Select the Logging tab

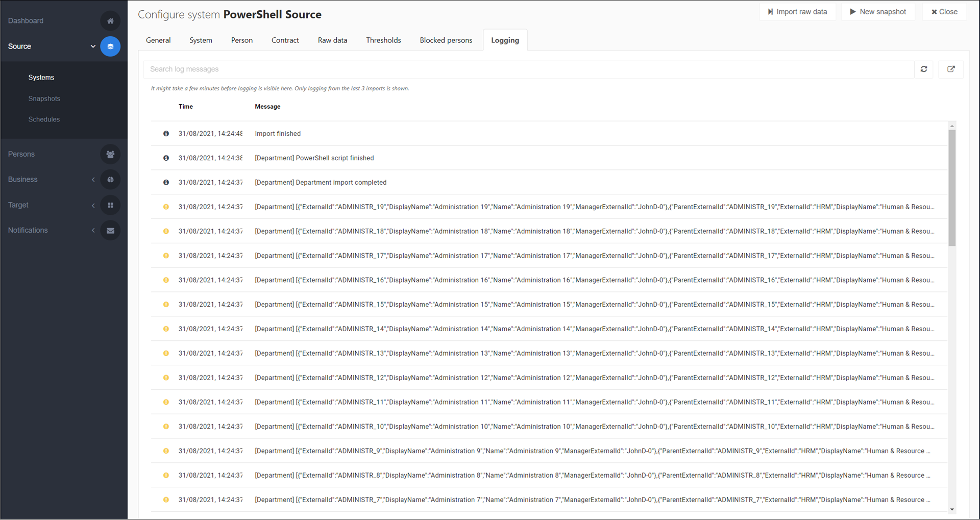pos(505,40)
